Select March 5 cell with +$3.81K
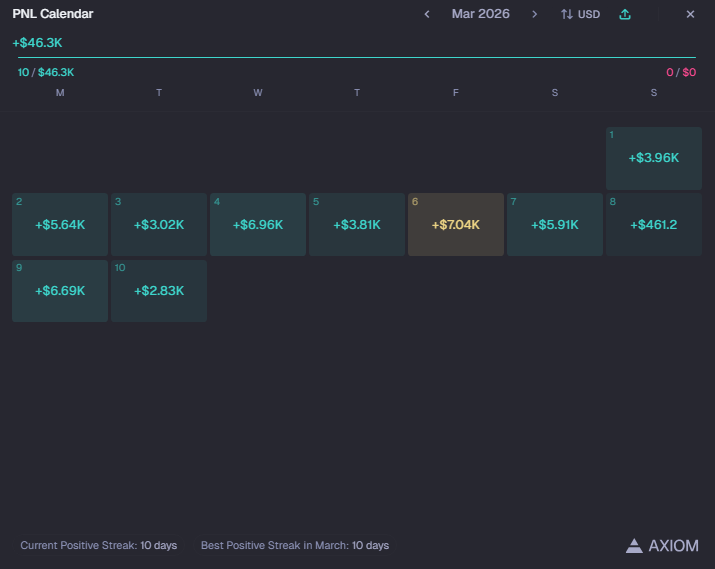This screenshot has height=569, width=715. click(x=357, y=224)
